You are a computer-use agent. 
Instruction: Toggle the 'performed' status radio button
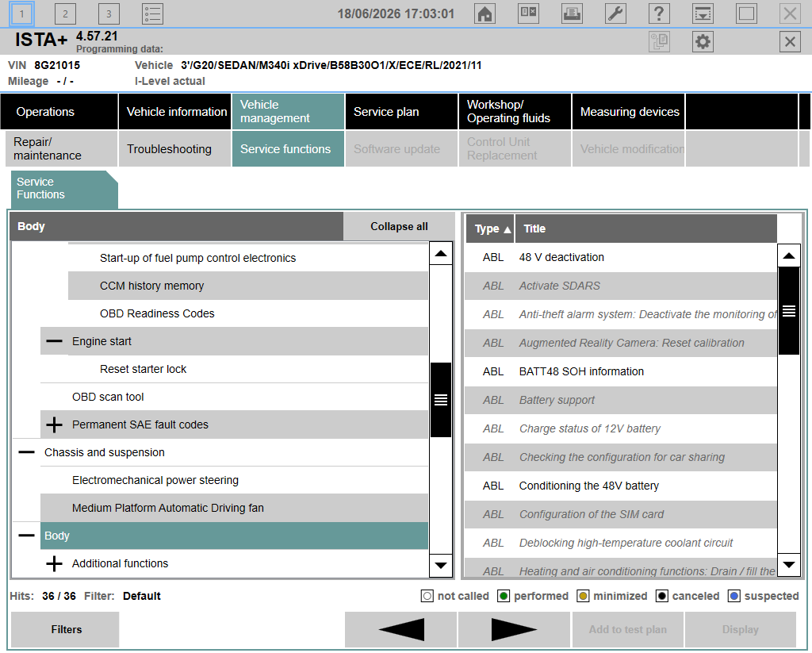point(504,596)
